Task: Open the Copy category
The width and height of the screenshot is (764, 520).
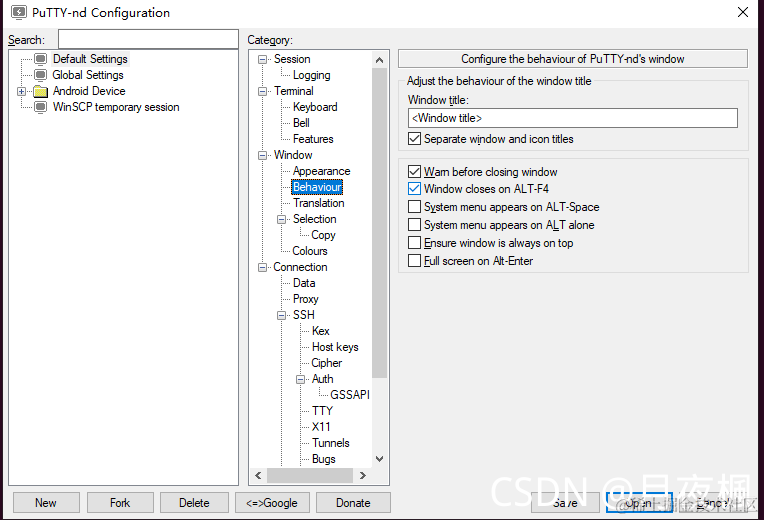Action: click(323, 235)
